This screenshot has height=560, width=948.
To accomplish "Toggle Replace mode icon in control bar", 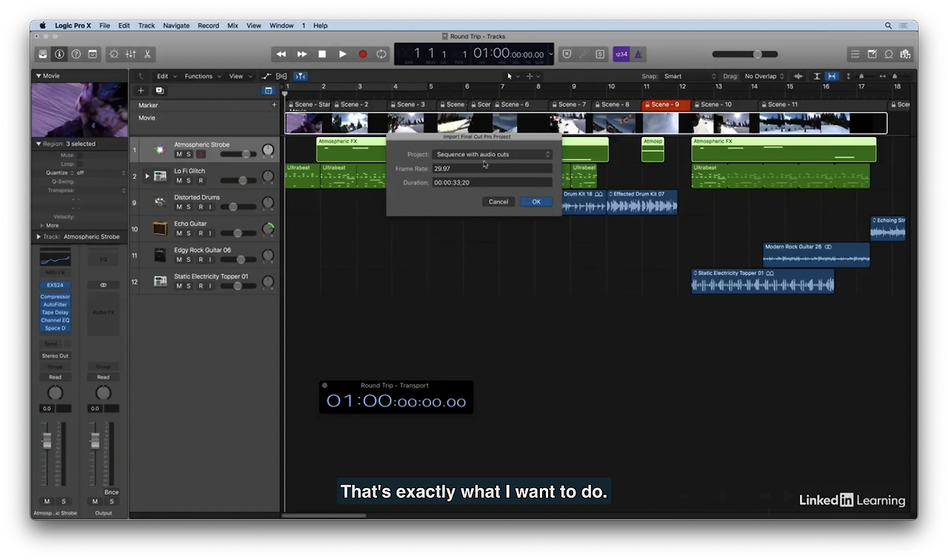I will (x=567, y=54).
